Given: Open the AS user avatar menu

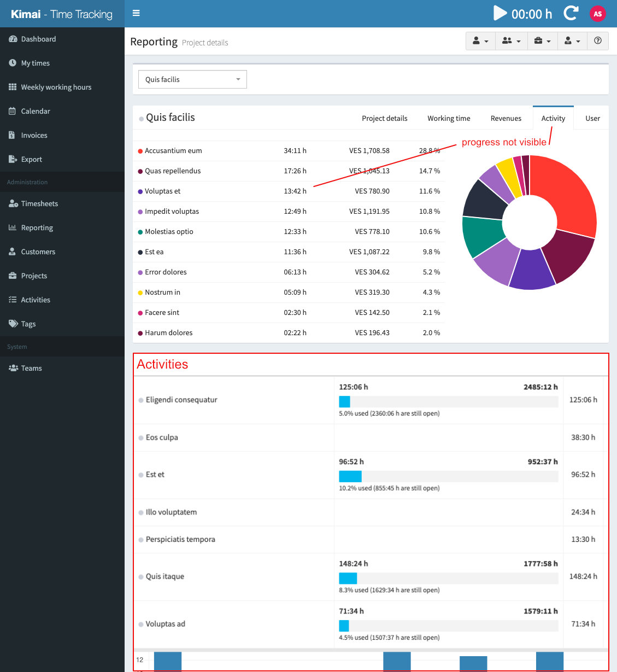Looking at the screenshot, I should [598, 14].
